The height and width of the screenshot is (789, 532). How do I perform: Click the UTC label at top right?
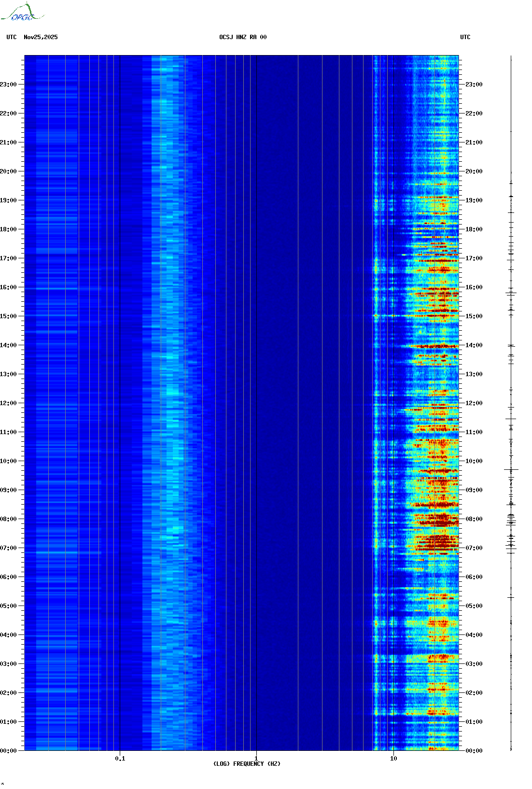pos(465,37)
